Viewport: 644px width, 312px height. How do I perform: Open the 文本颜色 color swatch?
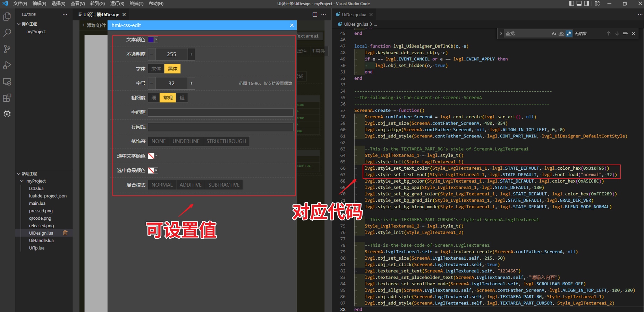[151, 40]
